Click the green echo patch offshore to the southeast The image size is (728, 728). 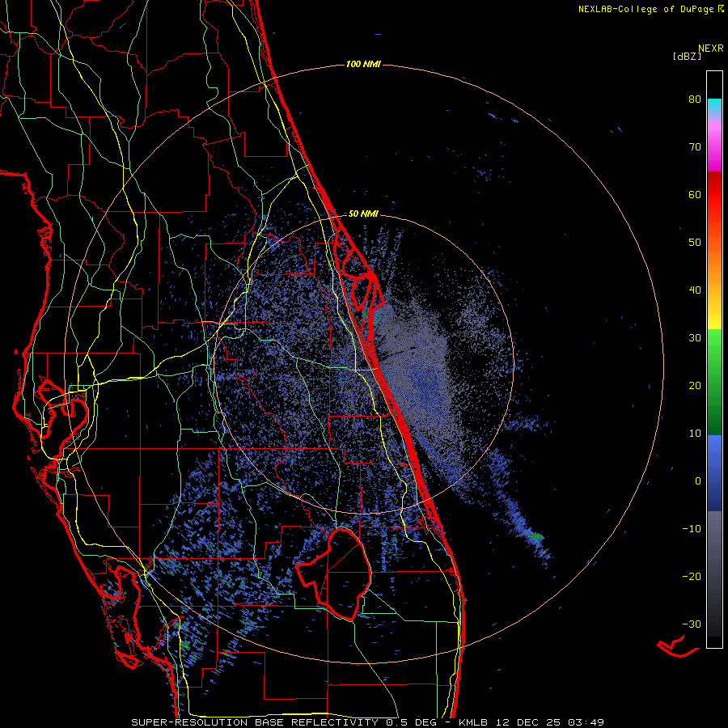(537, 537)
